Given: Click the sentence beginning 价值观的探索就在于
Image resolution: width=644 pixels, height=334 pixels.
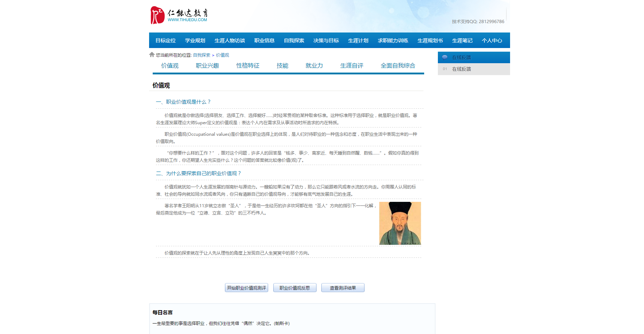Looking at the screenshot, I should (x=238, y=253).
